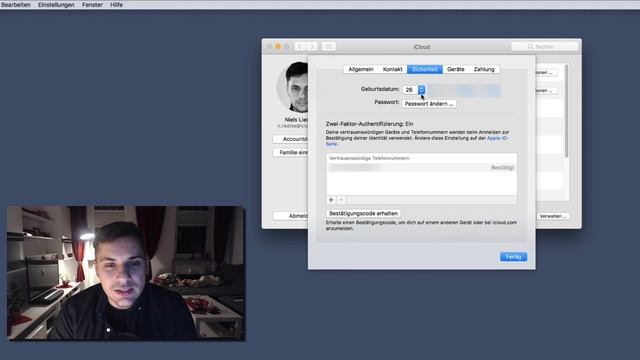The image size is (640, 360).
Task: Open the Hilfe menu
Action: pyautogui.click(x=116, y=4)
